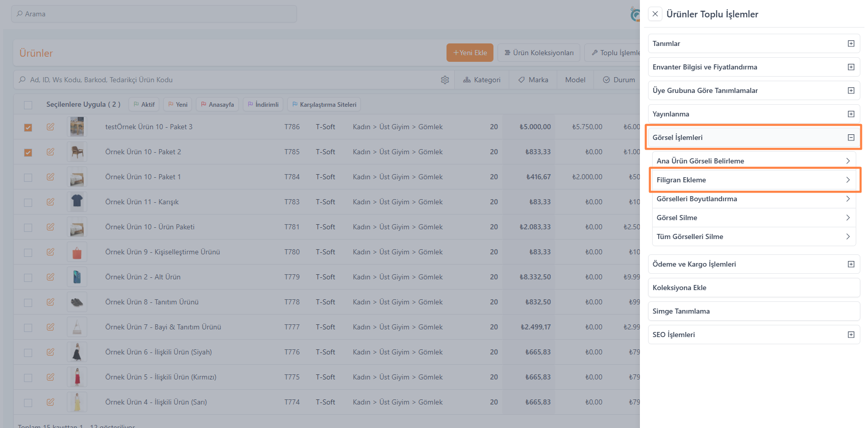Open Ürün Koleksiyonları button
The width and height of the screenshot is (868, 428).
click(538, 53)
